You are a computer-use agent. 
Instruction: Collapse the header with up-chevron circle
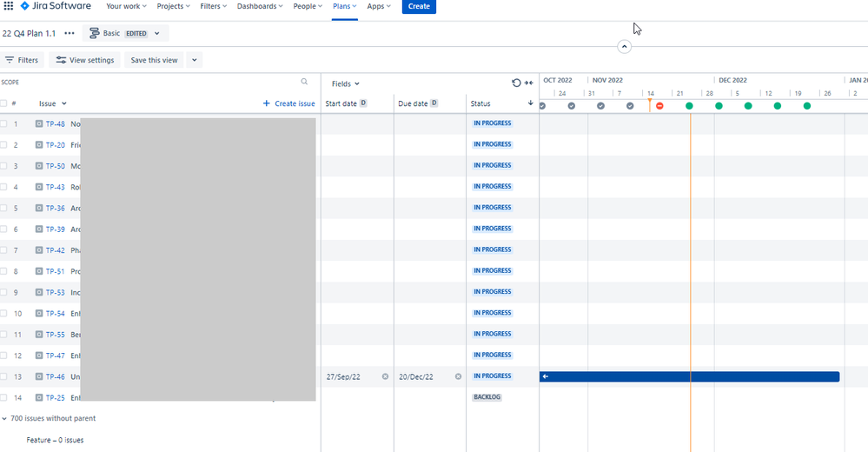pyautogui.click(x=624, y=47)
